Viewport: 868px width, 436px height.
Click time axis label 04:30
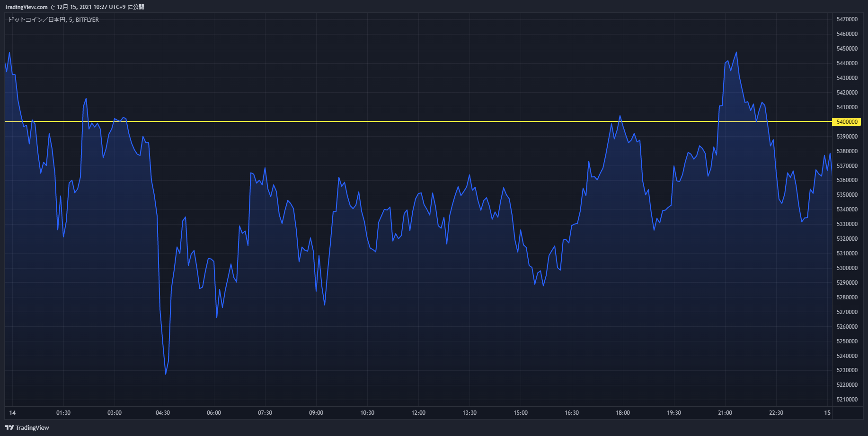click(163, 413)
